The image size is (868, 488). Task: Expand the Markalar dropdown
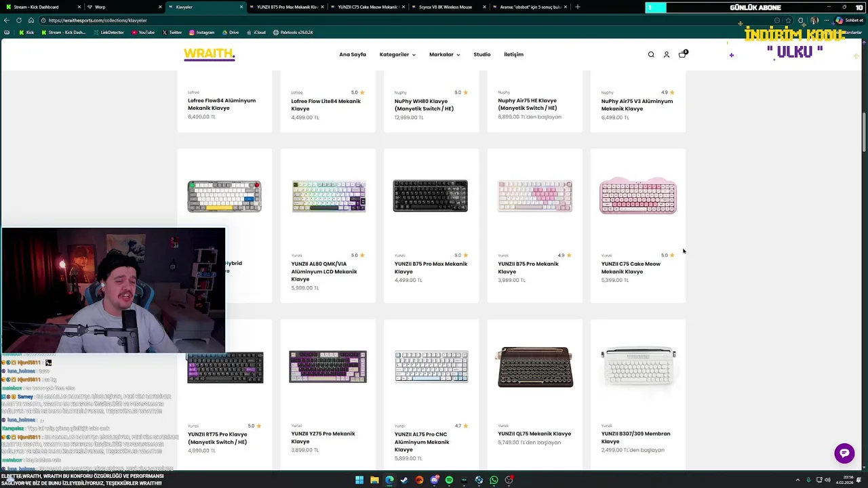click(x=444, y=54)
